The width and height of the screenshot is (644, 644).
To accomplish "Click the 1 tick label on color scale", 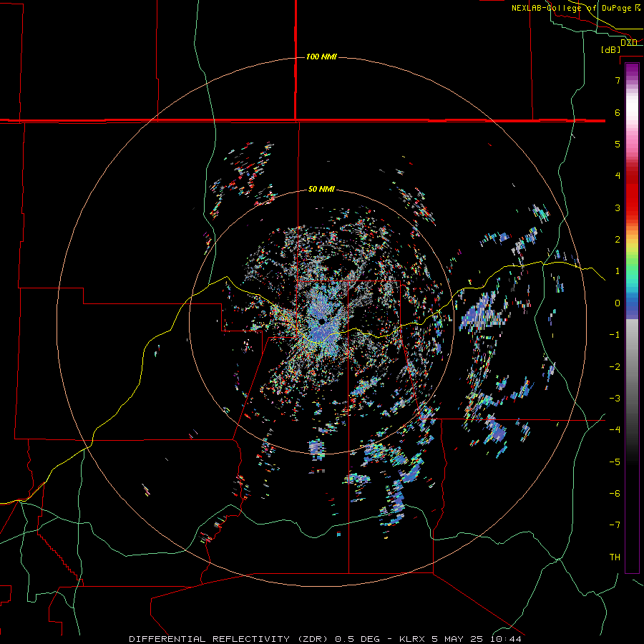I will pyautogui.click(x=618, y=271).
